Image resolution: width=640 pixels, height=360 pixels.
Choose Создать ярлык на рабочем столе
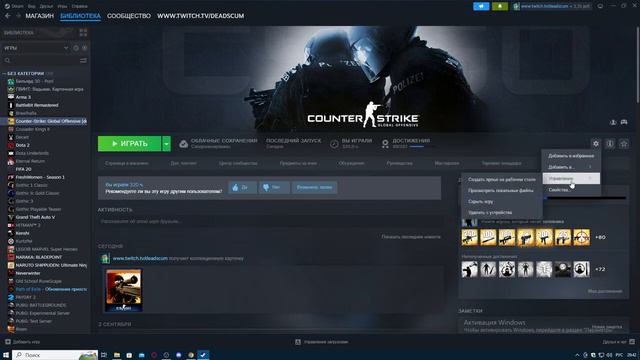tap(502, 180)
